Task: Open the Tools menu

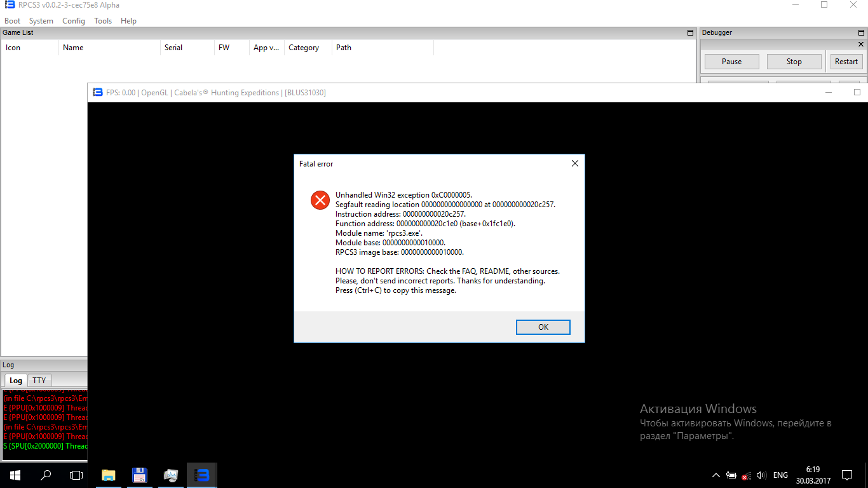Action: tap(103, 21)
